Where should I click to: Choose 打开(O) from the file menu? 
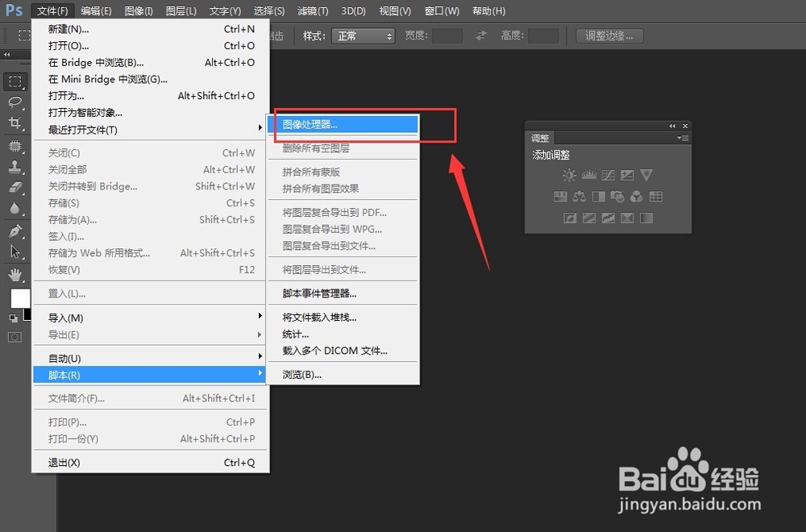[x=150, y=46]
